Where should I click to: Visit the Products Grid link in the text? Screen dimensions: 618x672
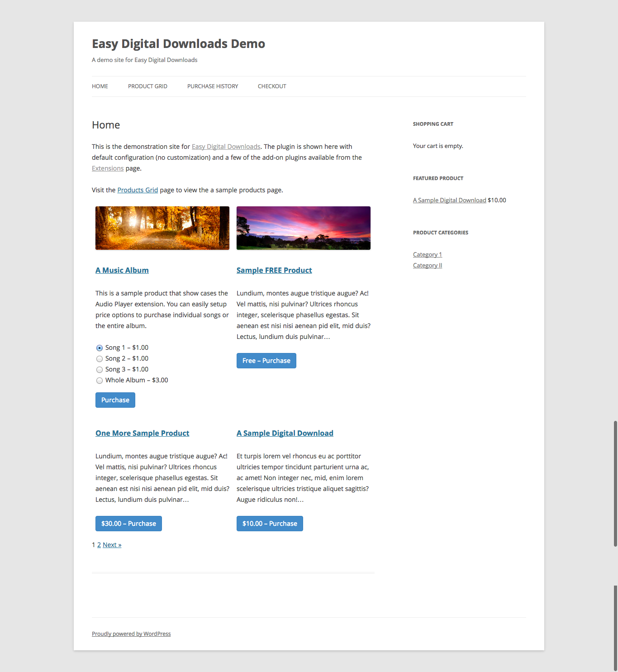(x=138, y=190)
